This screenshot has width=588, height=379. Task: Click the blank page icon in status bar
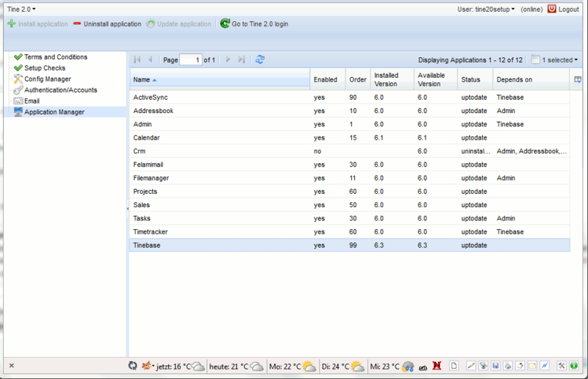coord(453,366)
